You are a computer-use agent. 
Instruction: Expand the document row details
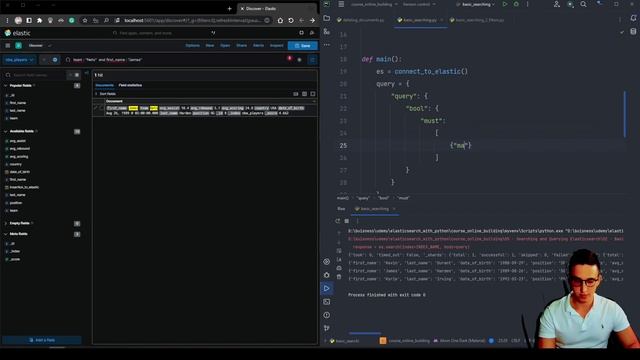point(96,108)
